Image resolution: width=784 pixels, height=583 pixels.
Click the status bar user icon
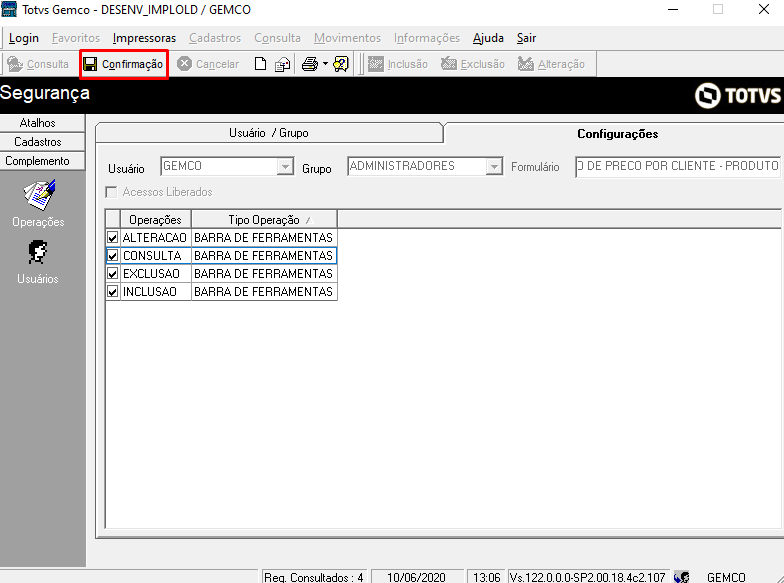click(682, 577)
